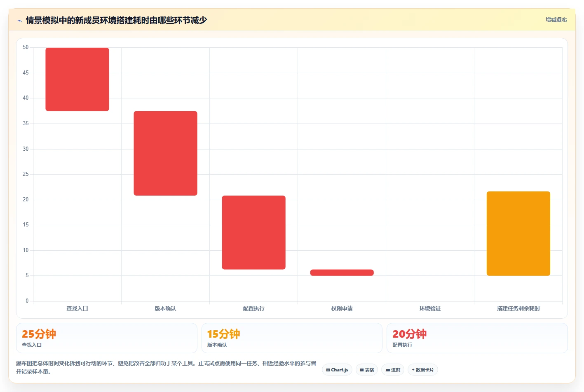Click the y-axis value 15
Screen dimensions: 584x392
pyautogui.click(x=26, y=225)
